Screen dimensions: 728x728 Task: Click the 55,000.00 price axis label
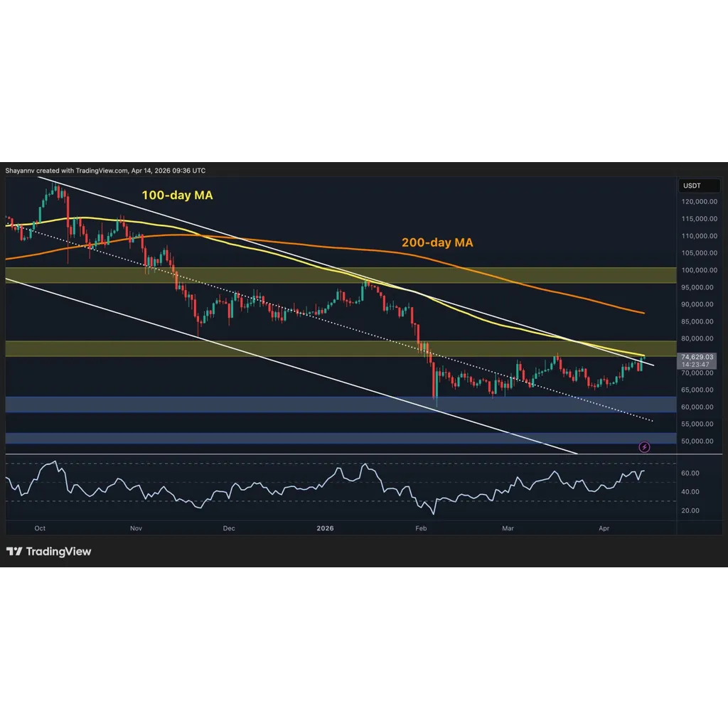coord(697,424)
